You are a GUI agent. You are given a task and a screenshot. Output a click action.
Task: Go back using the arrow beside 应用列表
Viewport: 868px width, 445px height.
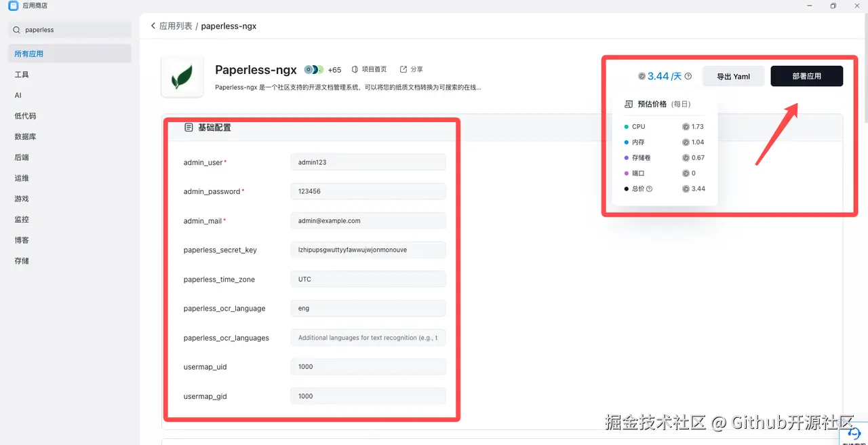coord(153,26)
